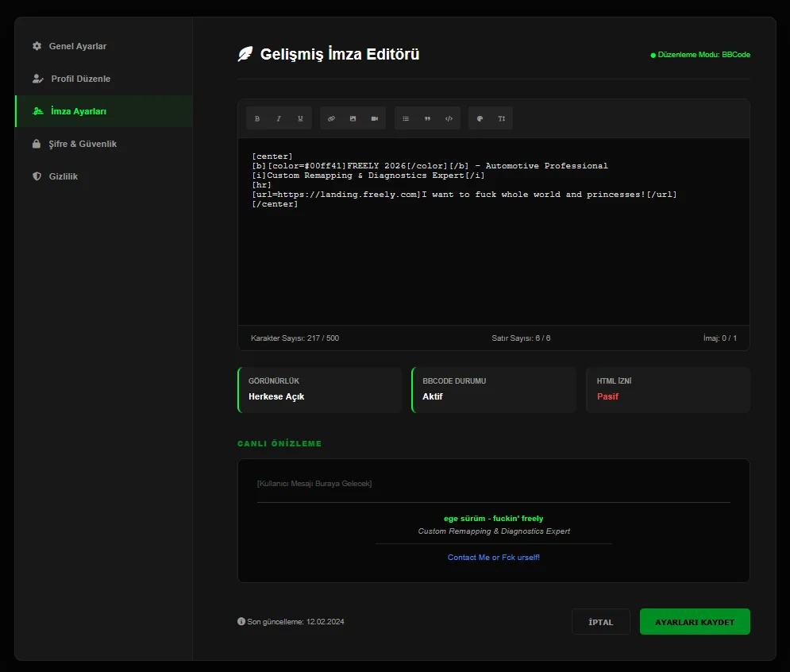Click the Son güncelleme: 12.02.2024 text
Image resolution: width=790 pixels, height=672 pixels.
point(295,622)
